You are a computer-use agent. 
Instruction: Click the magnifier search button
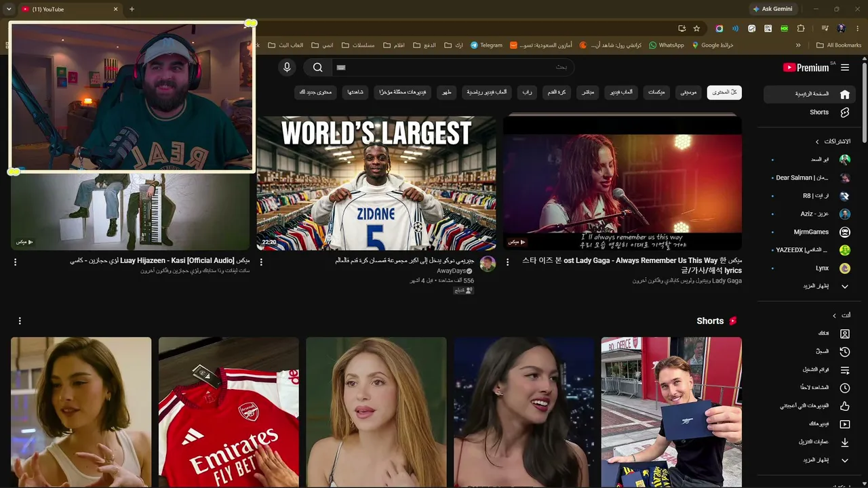click(317, 67)
